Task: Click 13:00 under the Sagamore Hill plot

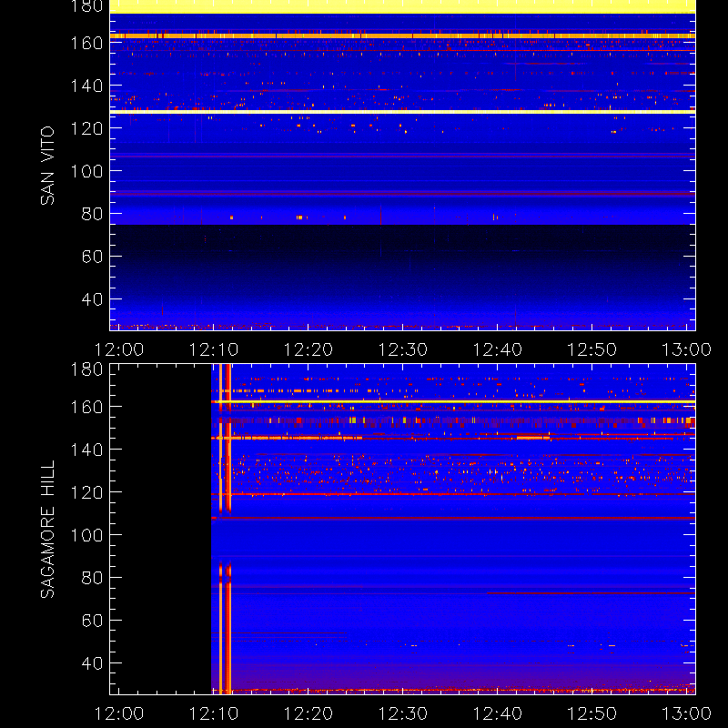Action: coord(686,713)
